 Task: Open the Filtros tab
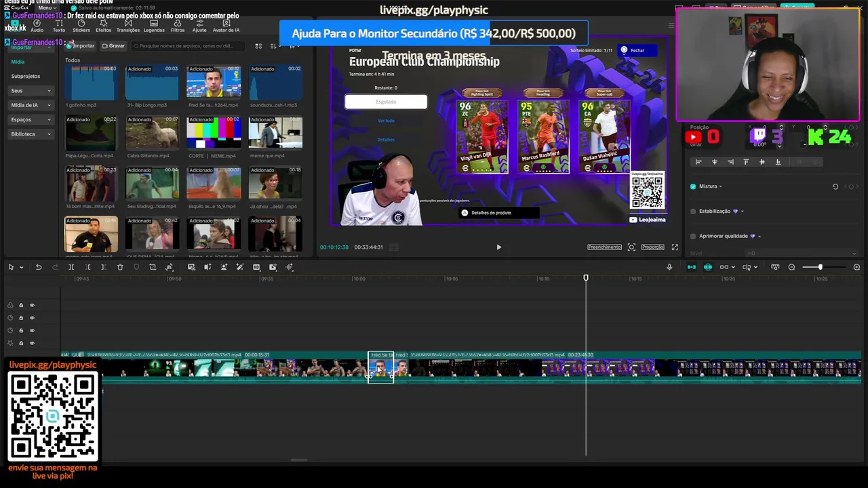click(x=177, y=26)
